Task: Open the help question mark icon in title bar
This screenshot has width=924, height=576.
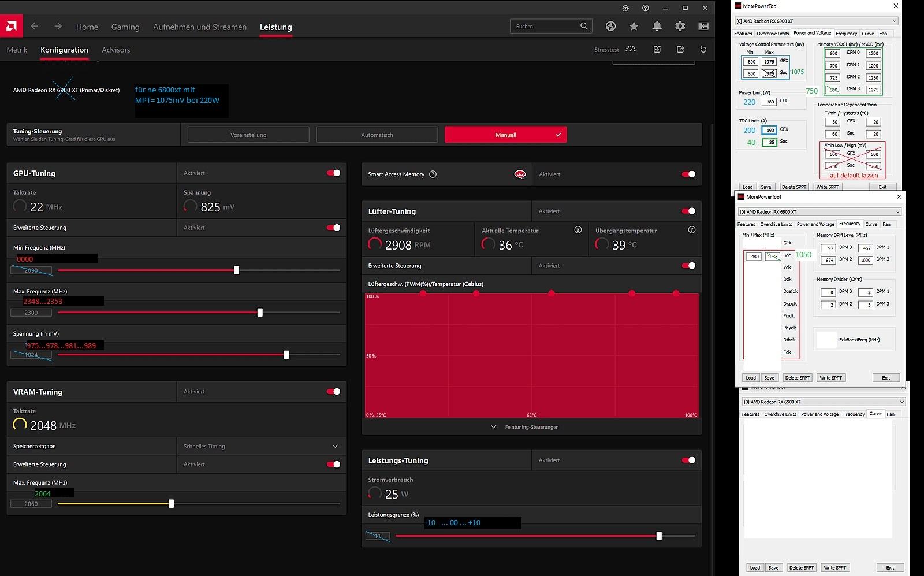Action: [x=645, y=8]
